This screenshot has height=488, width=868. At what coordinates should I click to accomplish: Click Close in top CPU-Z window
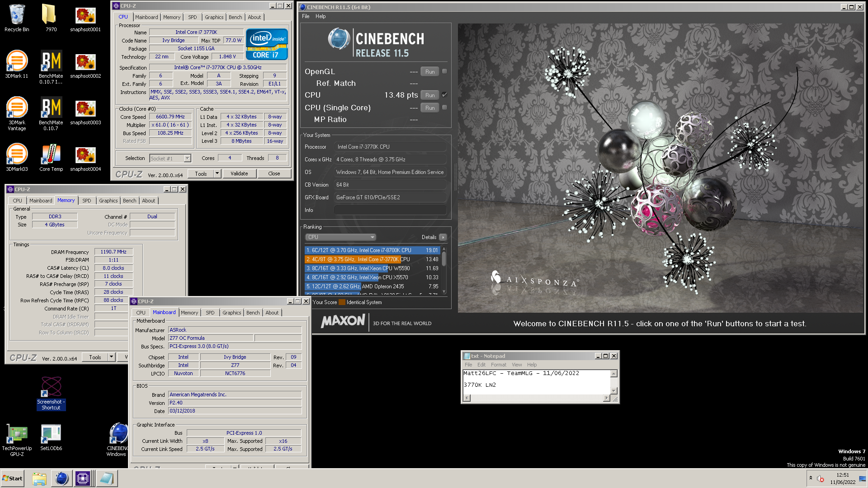point(274,174)
